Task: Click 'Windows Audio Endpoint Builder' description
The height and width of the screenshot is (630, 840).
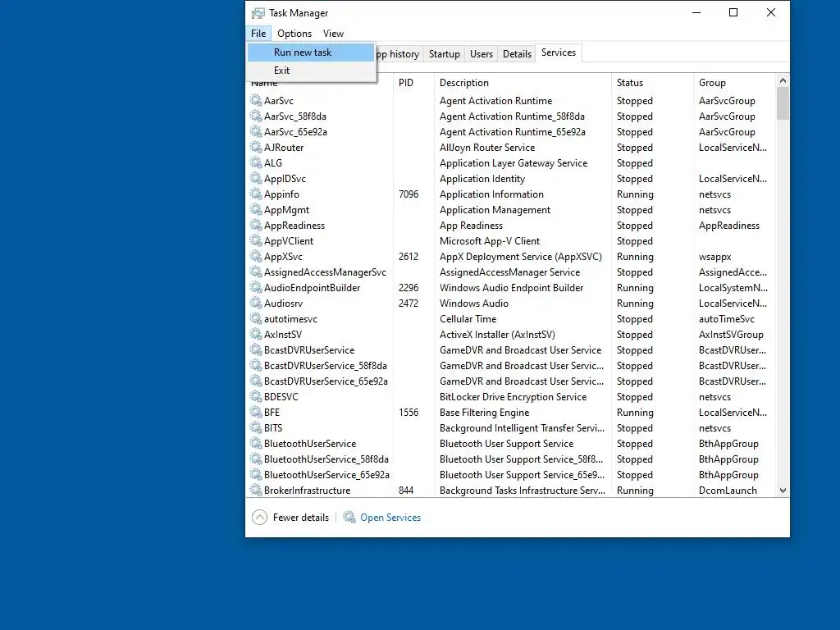Action: tap(511, 288)
